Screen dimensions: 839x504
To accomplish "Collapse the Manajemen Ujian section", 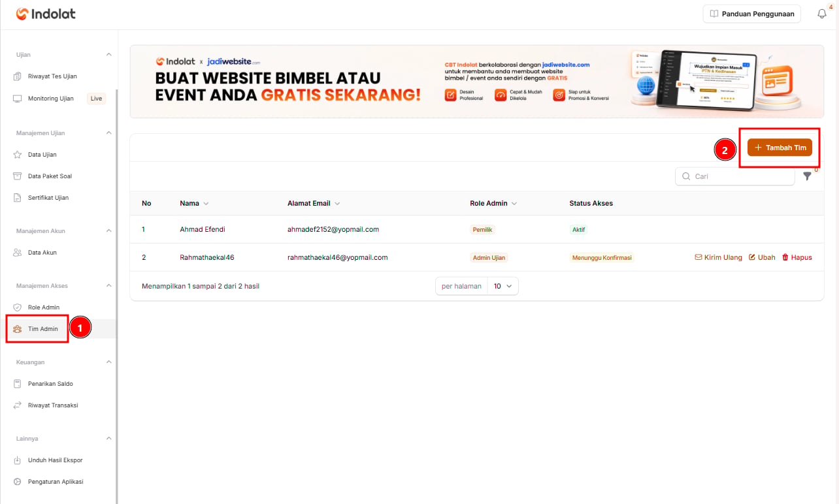I will [x=109, y=133].
